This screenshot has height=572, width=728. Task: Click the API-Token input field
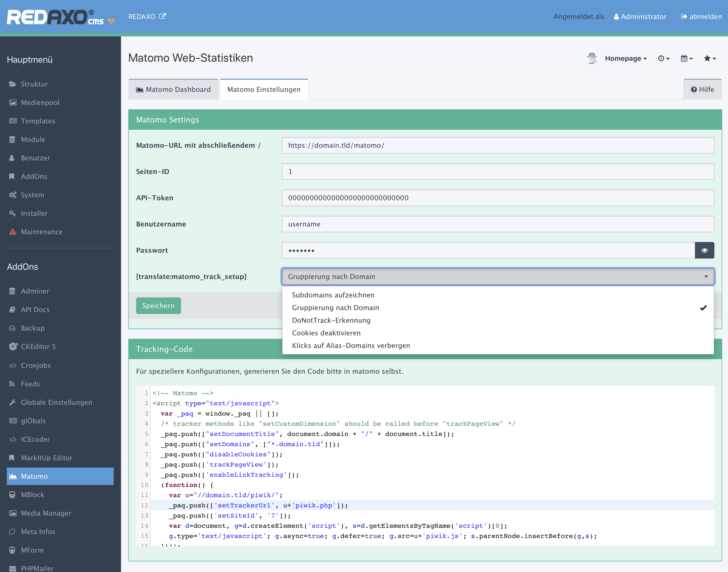point(498,198)
